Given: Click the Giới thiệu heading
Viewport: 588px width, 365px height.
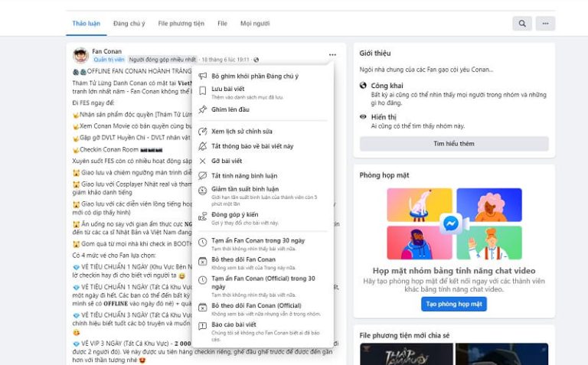Looking at the screenshot, I should coord(375,54).
